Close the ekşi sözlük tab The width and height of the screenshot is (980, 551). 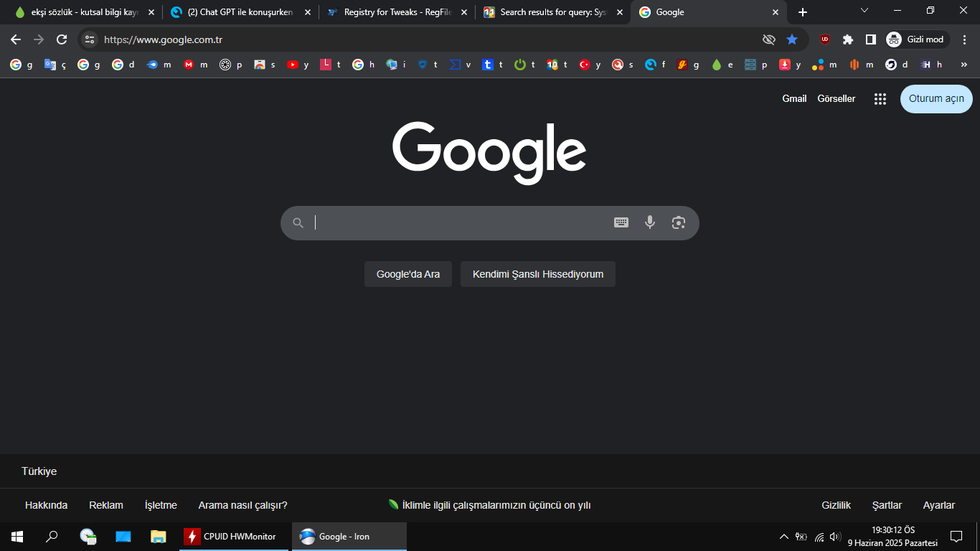[x=151, y=12]
